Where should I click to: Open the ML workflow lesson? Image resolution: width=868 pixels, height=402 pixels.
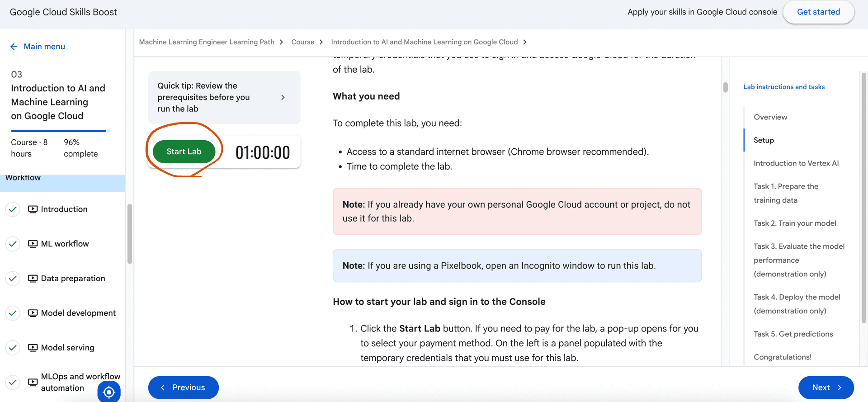pyautogui.click(x=65, y=244)
